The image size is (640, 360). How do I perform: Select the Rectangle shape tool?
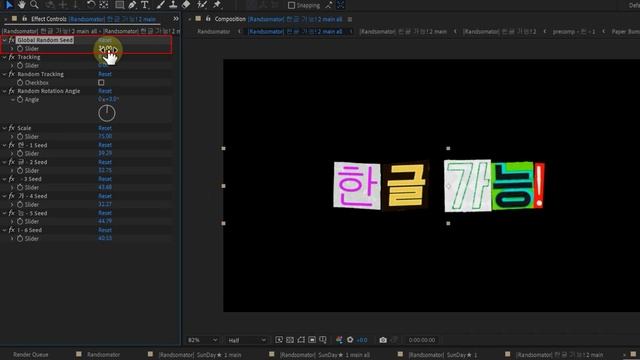[119, 5]
